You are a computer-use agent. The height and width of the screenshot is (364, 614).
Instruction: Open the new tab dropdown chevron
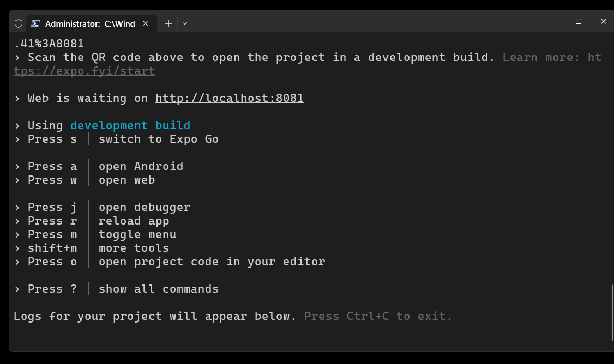tap(184, 23)
